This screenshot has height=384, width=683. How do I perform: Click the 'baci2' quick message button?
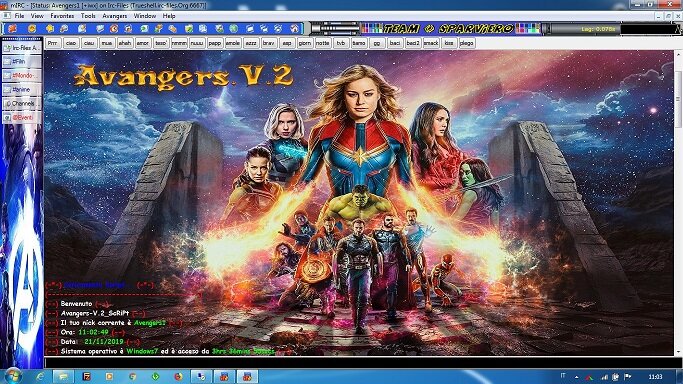point(413,43)
